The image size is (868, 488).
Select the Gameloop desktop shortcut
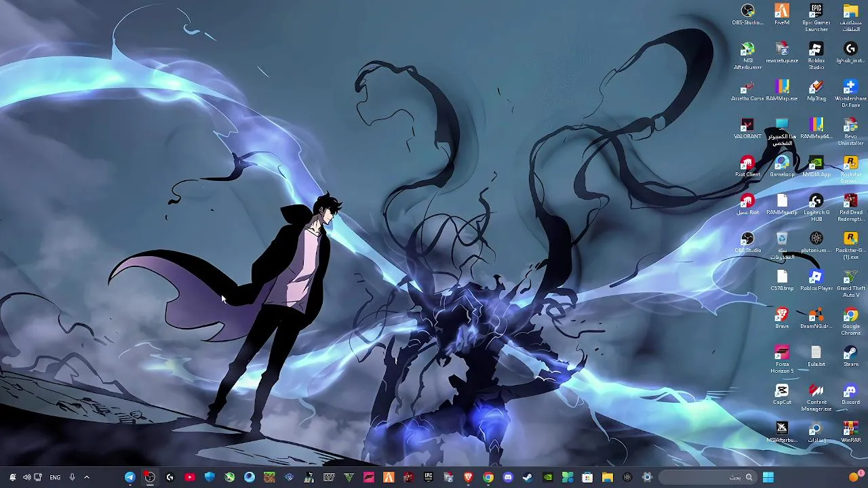(x=782, y=167)
